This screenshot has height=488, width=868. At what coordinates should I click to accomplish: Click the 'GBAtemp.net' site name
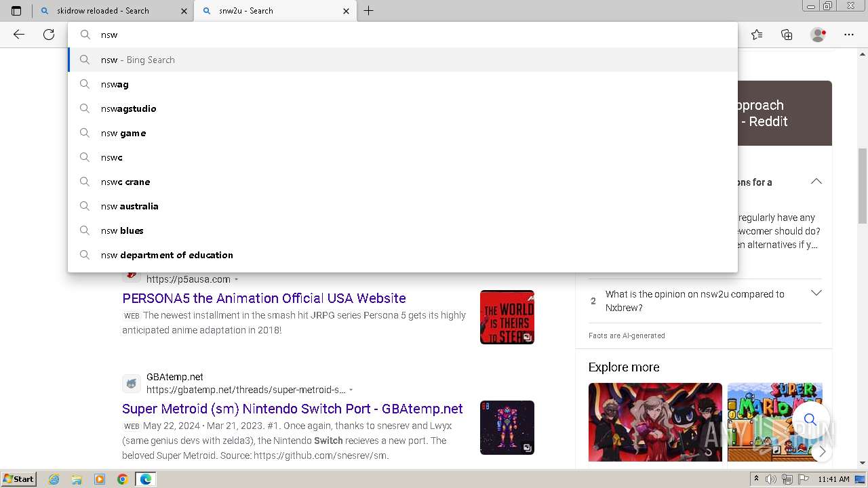175,377
